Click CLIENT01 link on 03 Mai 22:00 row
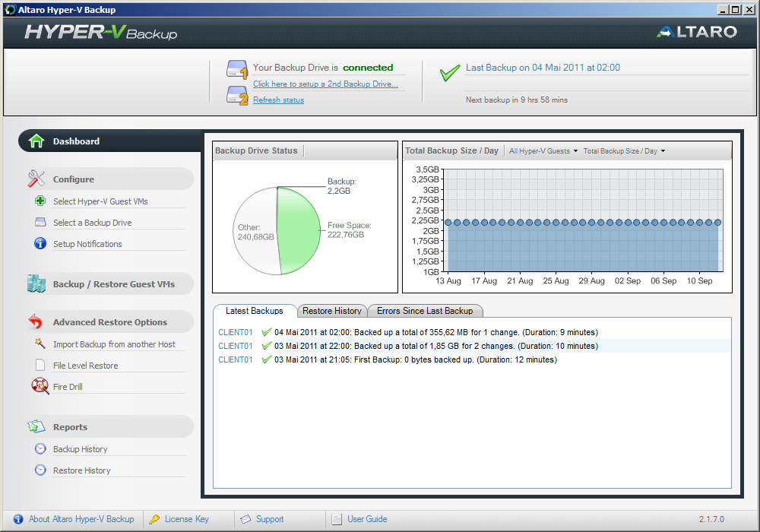 pos(236,346)
